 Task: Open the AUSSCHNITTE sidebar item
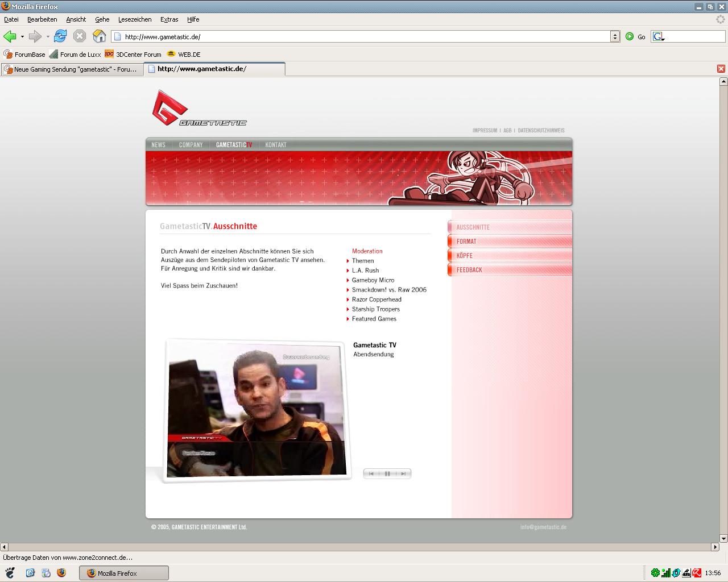pos(510,227)
